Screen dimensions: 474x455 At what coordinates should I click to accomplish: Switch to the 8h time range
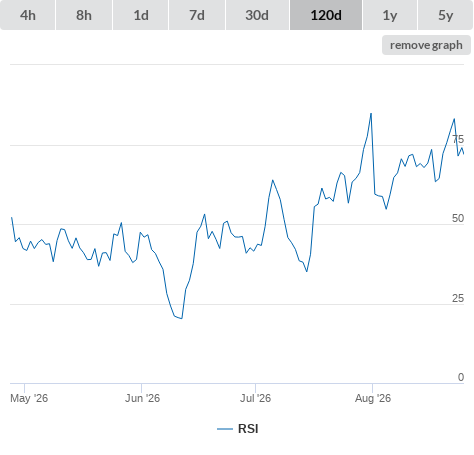pyautogui.click(x=84, y=15)
